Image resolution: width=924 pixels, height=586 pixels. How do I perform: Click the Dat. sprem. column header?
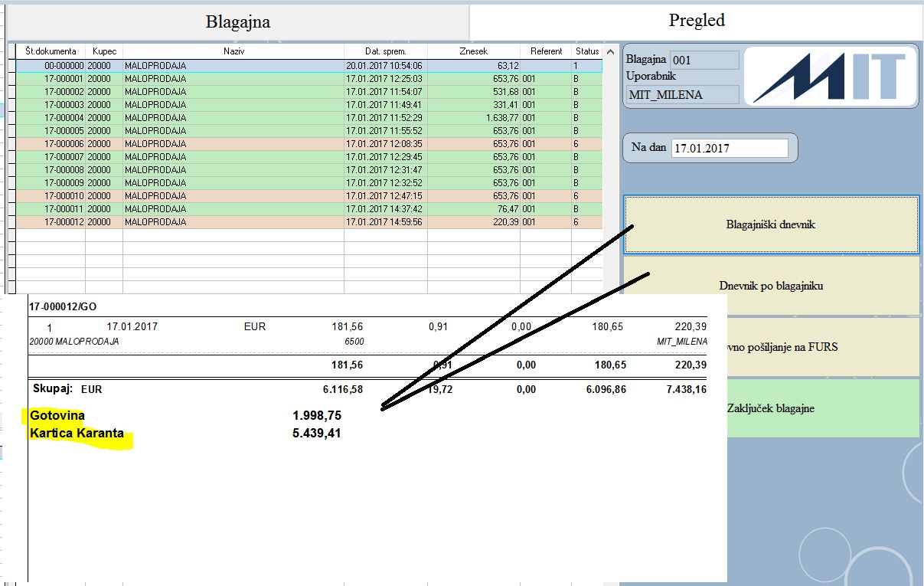click(x=386, y=51)
